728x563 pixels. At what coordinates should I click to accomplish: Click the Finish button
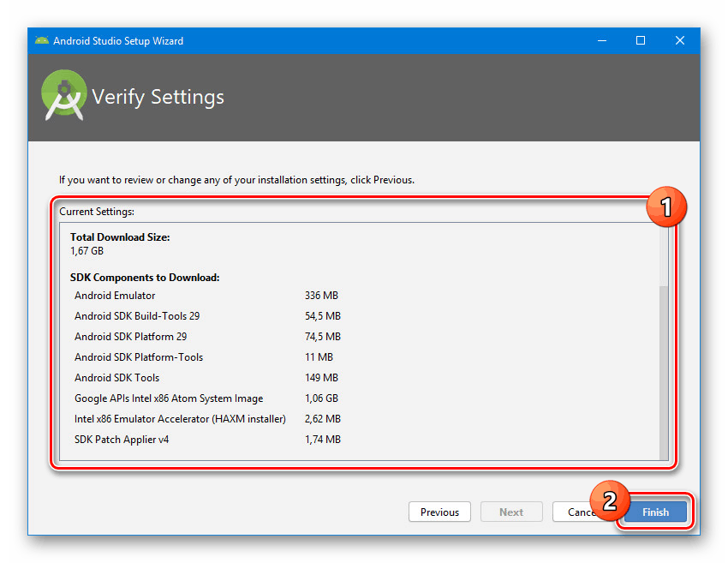coord(655,512)
